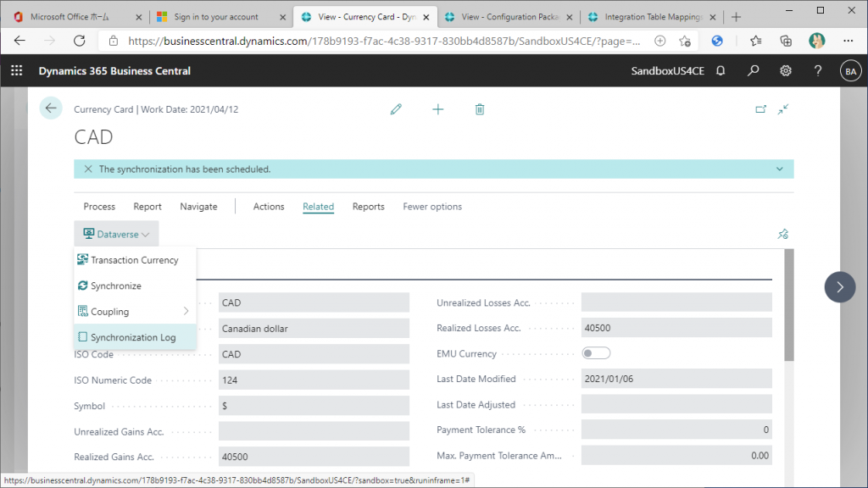Click Fewer options

tap(432, 207)
